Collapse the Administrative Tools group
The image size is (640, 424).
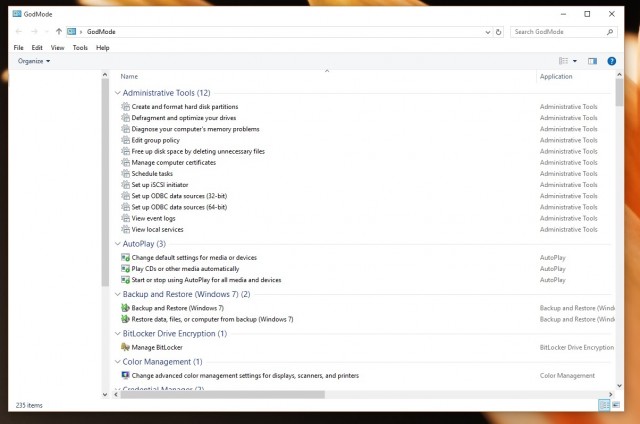(117, 93)
